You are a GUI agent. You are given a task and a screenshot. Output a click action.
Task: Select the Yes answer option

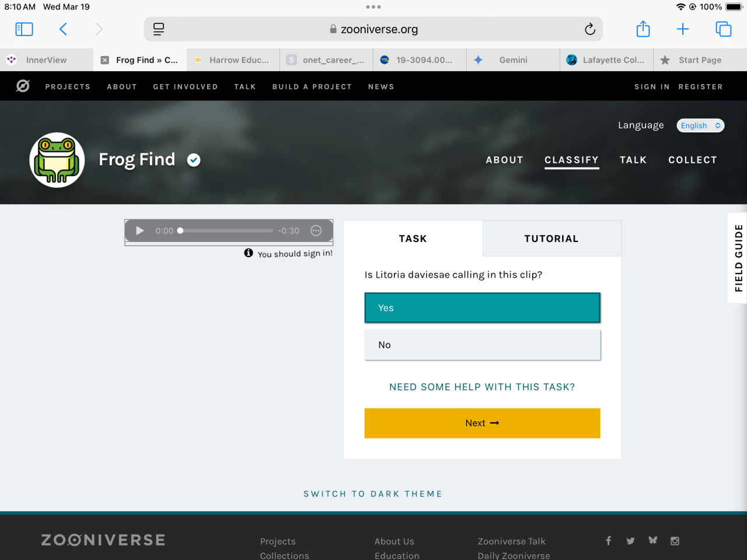pyautogui.click(x=483, y=308)
